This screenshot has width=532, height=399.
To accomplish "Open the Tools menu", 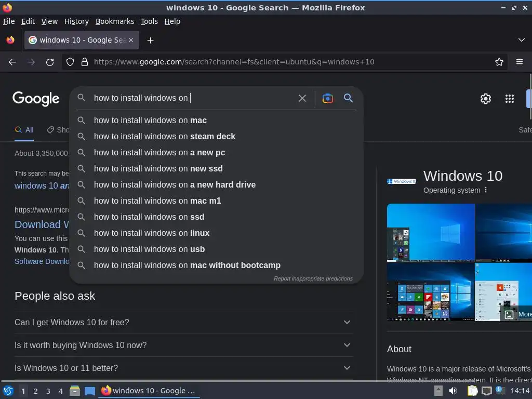I will tap(149, 21).
